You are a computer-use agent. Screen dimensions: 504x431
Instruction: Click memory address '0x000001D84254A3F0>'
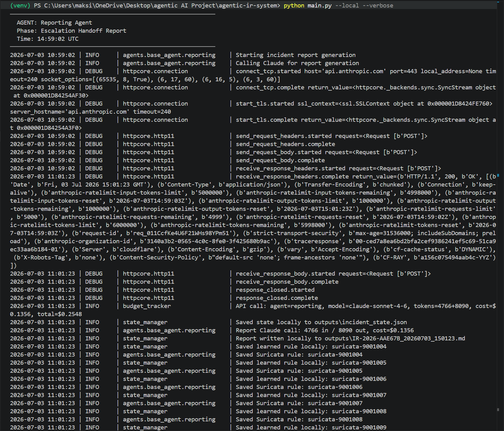49,128
